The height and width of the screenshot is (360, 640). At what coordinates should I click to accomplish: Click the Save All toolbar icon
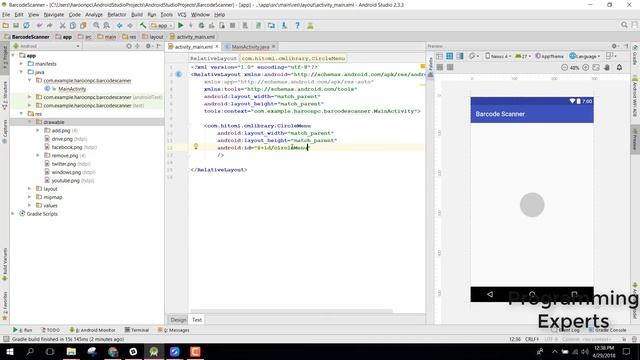16,25
